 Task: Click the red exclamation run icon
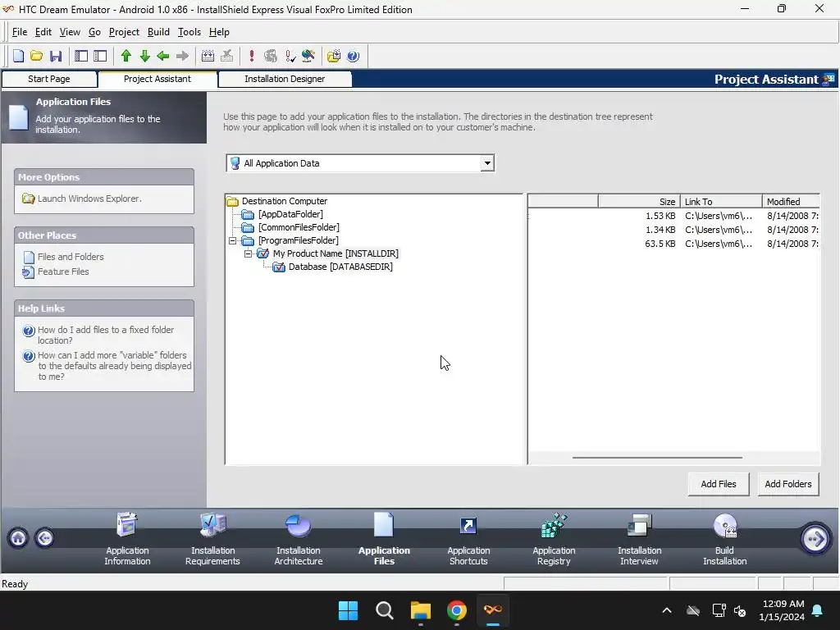[x=252, y=56]
